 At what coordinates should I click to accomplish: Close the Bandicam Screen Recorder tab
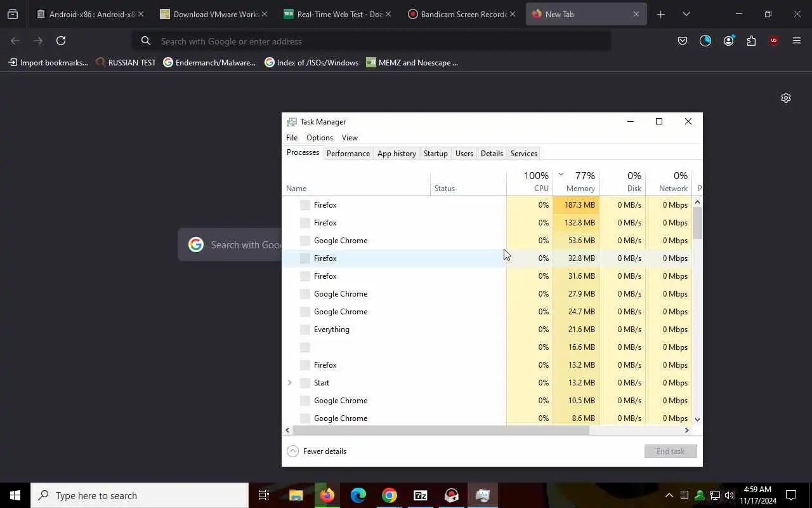coord(513,14)
